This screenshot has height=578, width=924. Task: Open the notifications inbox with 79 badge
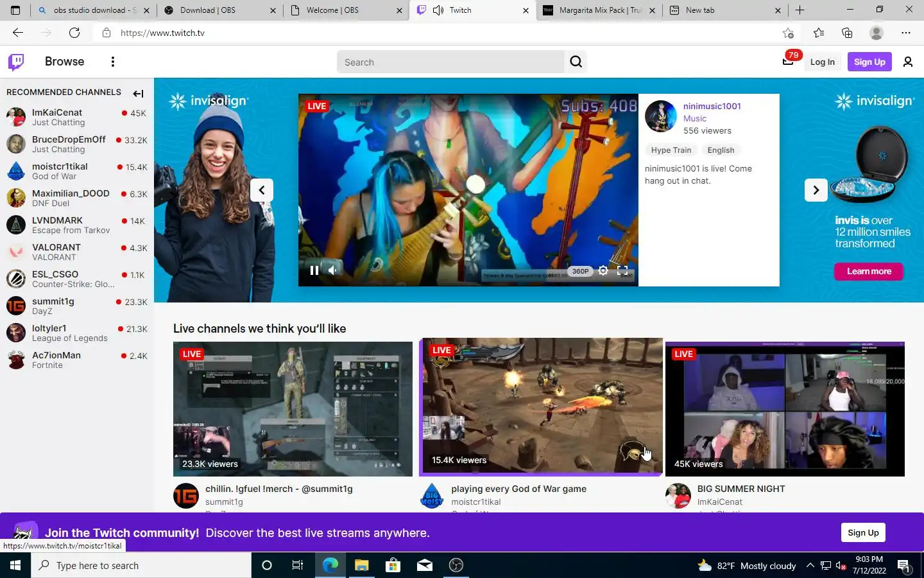click(x=788, y=62)
